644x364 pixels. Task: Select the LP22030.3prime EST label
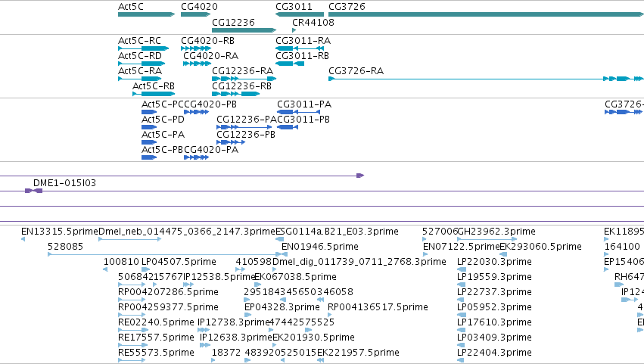coord(494,262)
